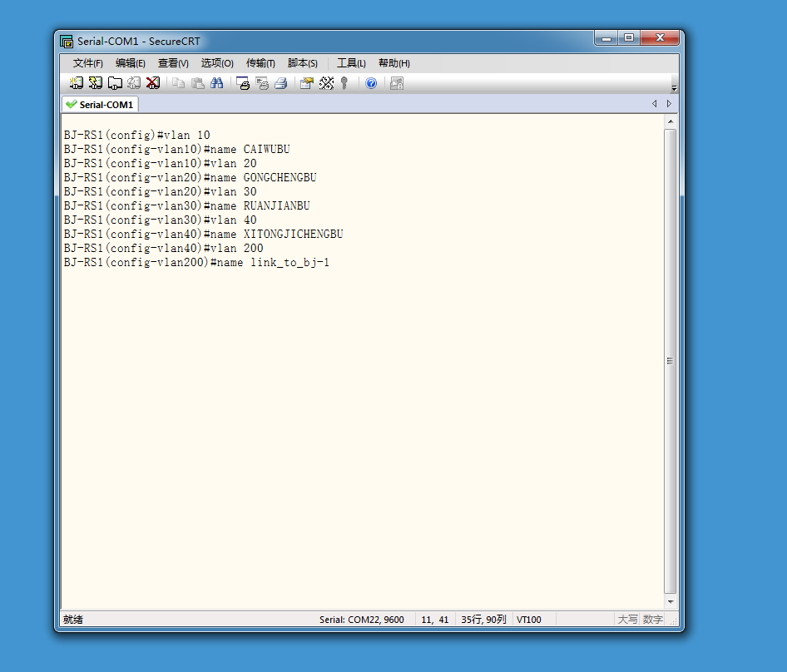Open the 工具(L) menu
787x672 pixels.
pos(351,63)
